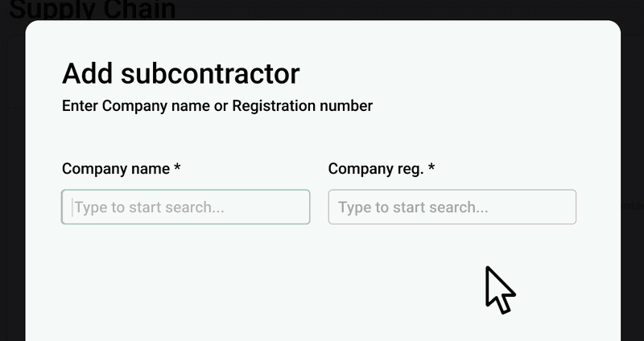The width and height of the screenshot is (644, 341).
Task: Click the asterisk beside Company reg. label
Action: click(x=431, y=169)
